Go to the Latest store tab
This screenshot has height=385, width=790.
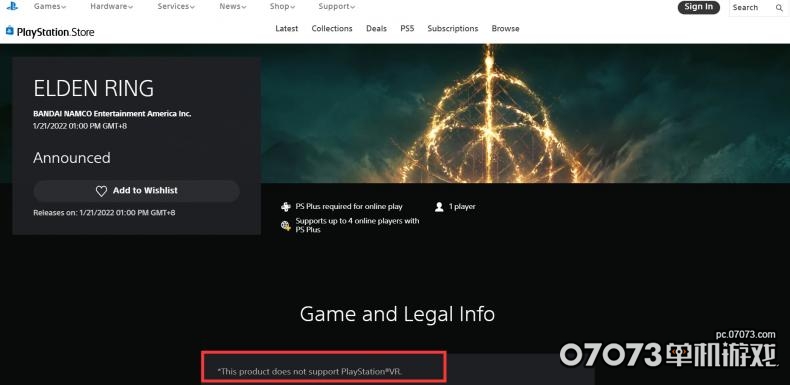(287, 29)
